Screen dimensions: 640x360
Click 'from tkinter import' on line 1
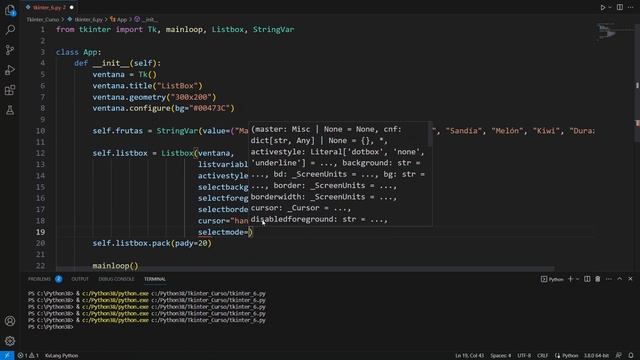[x=99, y=29]
